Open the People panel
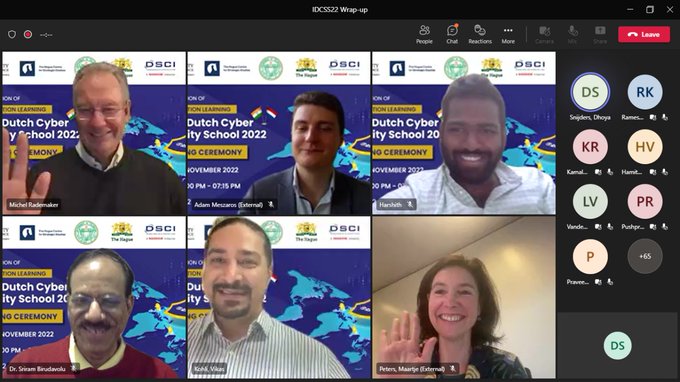Viewport: 680px width, 382px height. pyautogui.click(x=424, y=34)
